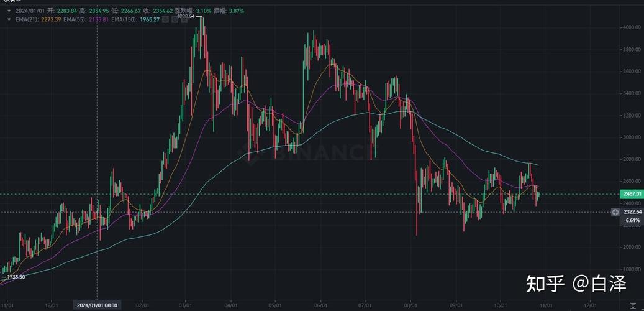644x311 pixels.
Task: Click the 1735.50 low price marker
Action: [x=15, y=277]
